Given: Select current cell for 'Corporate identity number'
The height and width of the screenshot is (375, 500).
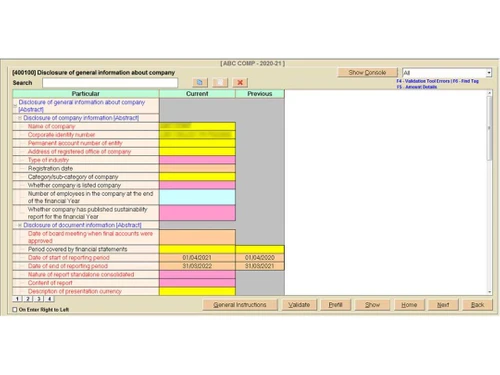Looking at the screenshot, I should tap(197, 135).
